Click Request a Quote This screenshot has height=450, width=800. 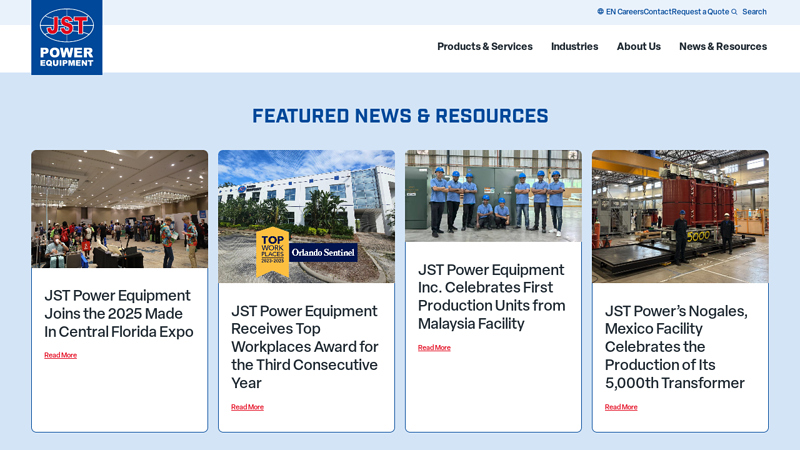click(700, 12)
